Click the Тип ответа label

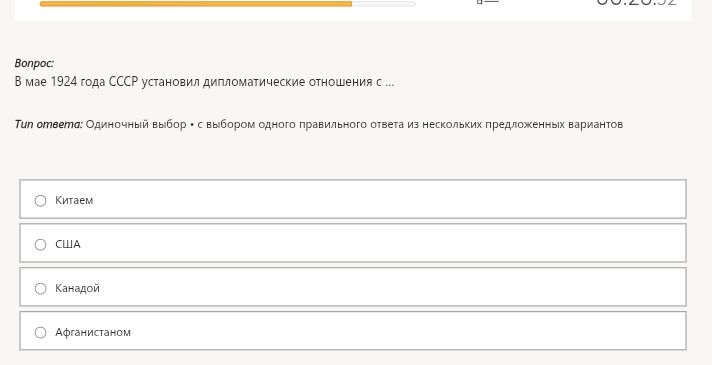[x=49, y=124]
